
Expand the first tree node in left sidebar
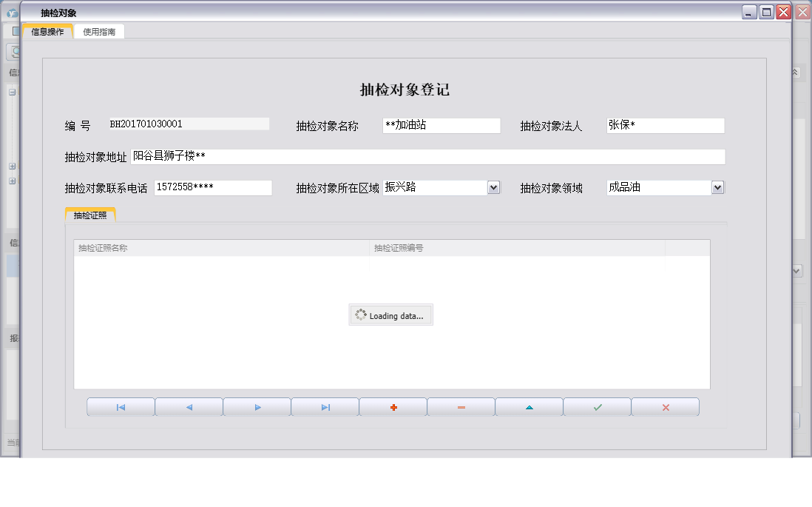click(11, 167)
